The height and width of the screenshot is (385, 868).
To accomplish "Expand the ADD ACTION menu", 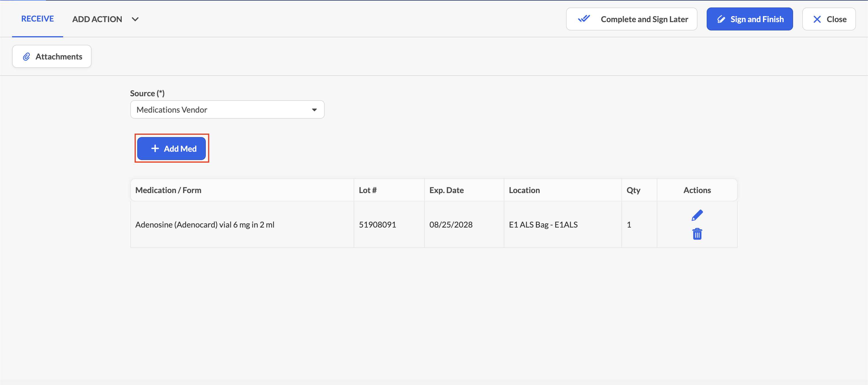I will [x=105, y=19].
